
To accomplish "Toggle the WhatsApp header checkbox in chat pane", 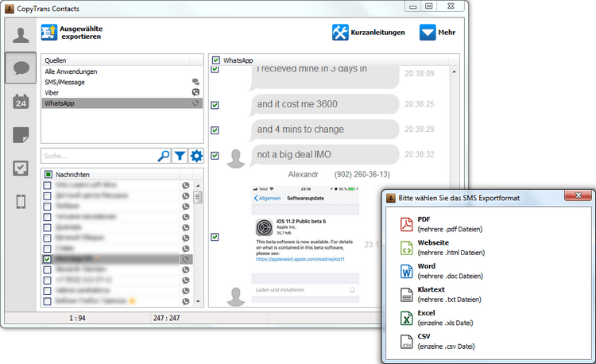I will (x=216, y=60).
